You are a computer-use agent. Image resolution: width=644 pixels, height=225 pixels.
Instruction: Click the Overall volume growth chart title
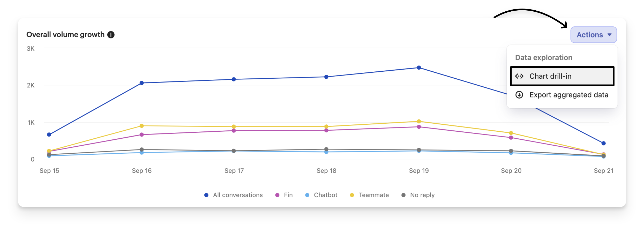click(x=65, y=35)
